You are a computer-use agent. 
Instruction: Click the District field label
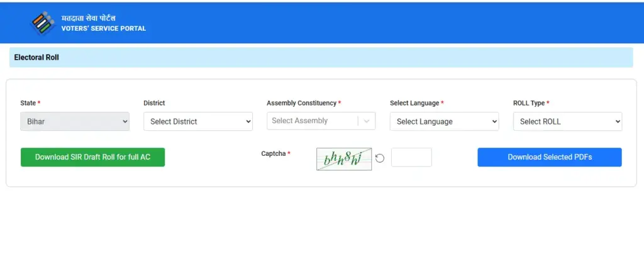[155, 103]
